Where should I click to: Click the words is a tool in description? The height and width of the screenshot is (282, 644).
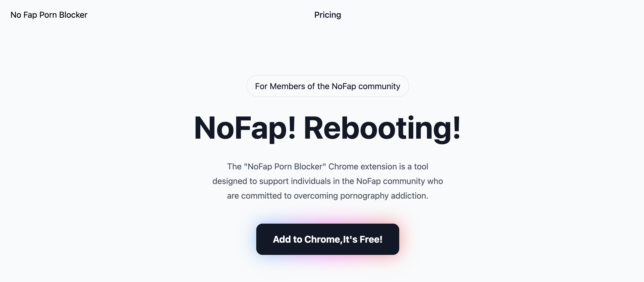click(x=414, y=167)
